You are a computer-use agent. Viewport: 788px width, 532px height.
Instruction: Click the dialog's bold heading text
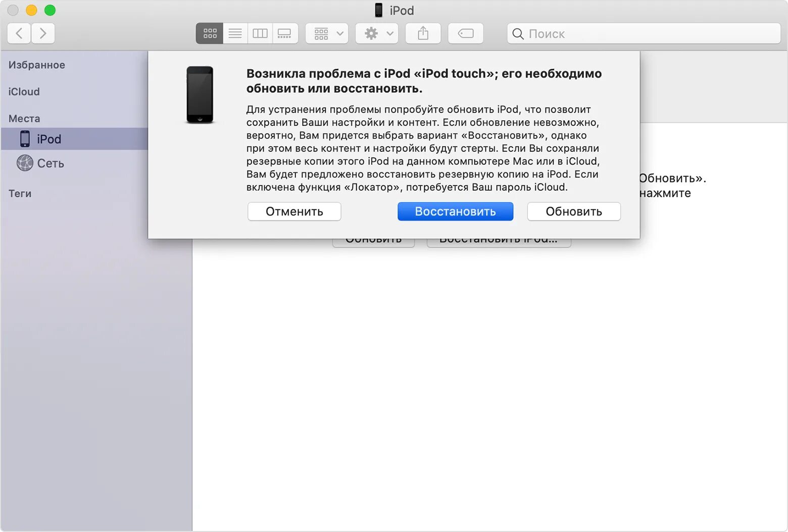click(x=424, y=81)
